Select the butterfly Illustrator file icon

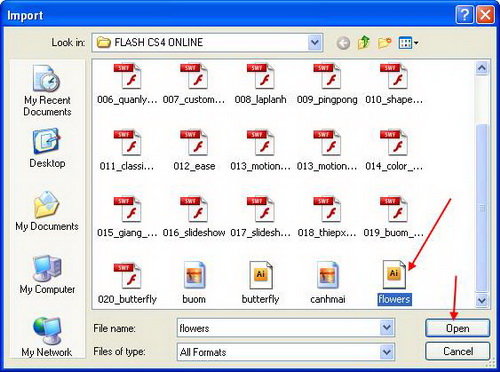point(261,275)
